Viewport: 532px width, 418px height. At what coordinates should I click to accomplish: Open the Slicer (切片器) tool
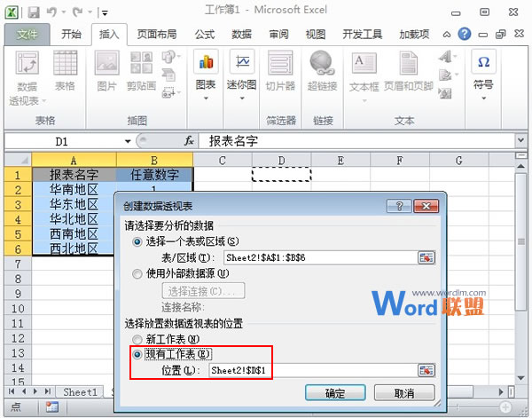pyautogui.click(x=280, y=65)
